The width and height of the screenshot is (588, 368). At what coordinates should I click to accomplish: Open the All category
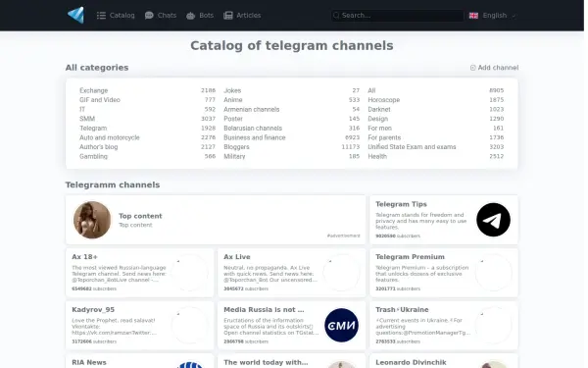pos(371,90)
